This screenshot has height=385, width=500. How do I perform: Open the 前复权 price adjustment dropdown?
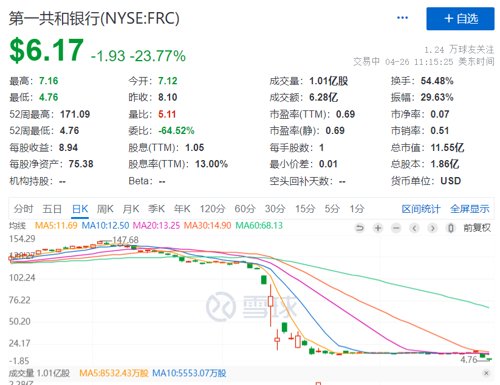click(477, 228)
